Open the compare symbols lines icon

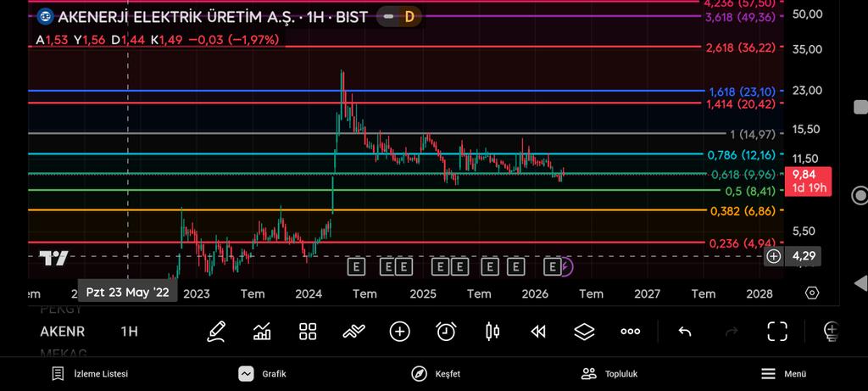point(353,331)
